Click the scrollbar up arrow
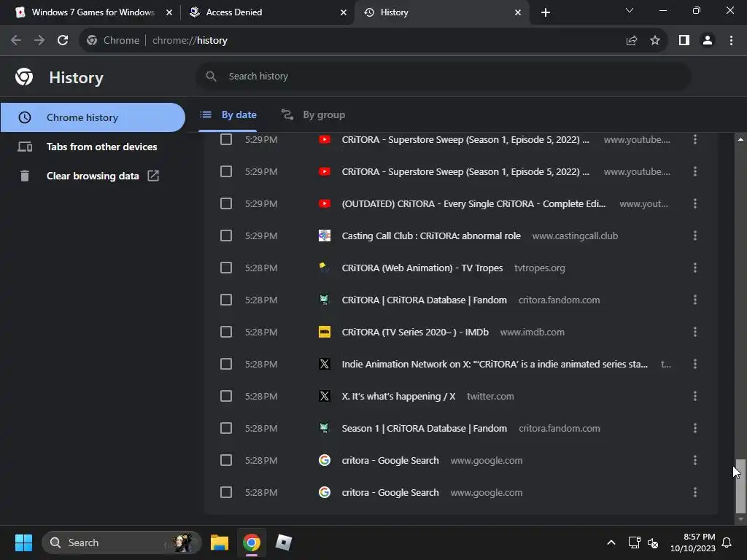 [x=740, y=139]
